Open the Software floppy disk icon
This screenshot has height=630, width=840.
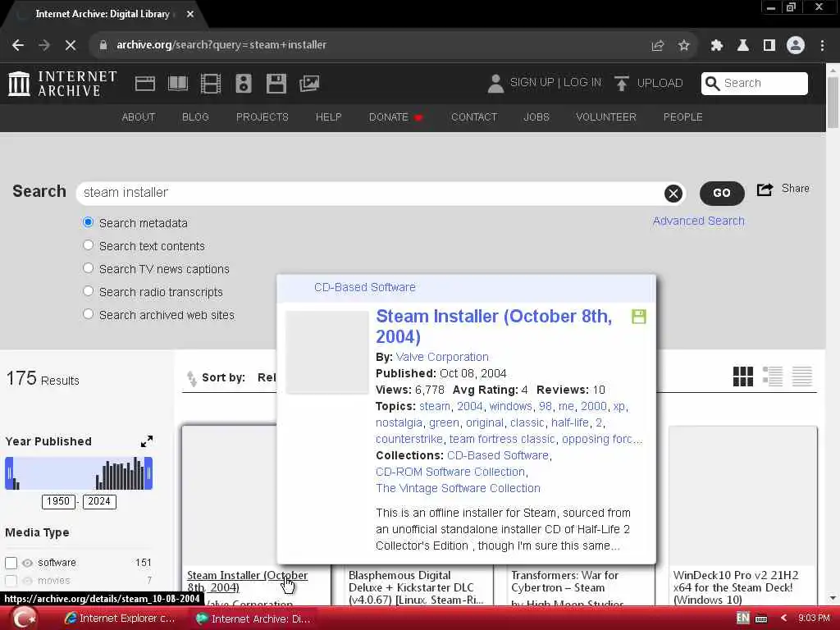click(x=276, y=84)
